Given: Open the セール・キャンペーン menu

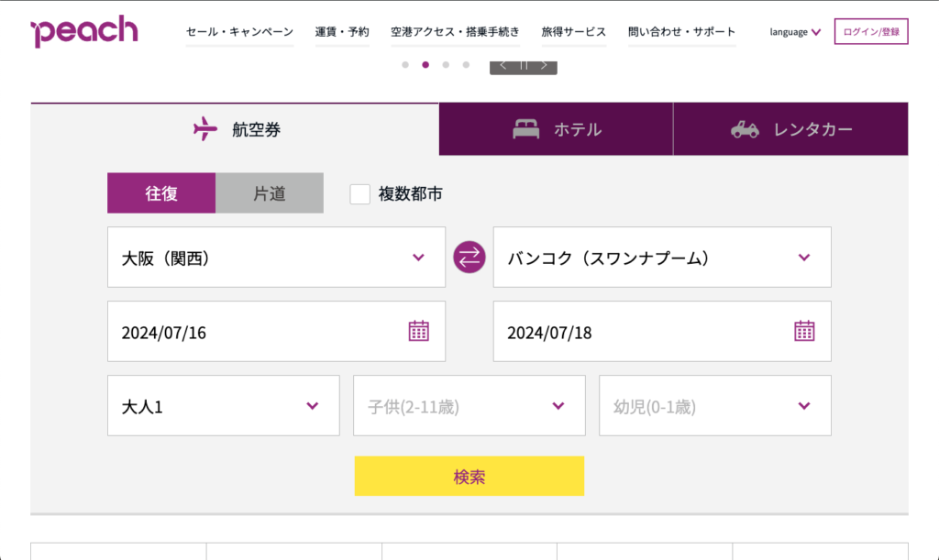Looking at the screenshot, I should [x=239, y=28].
